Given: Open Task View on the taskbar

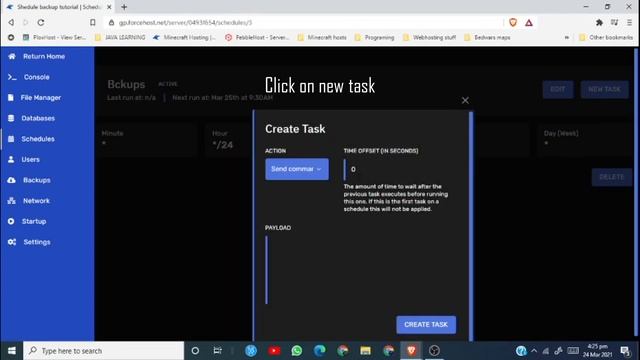Looking at the screenshot, I should point(218,351).
